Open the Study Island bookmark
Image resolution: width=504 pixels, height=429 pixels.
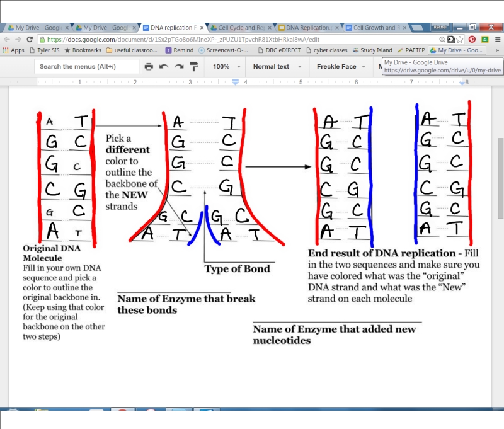pos(372,50)
